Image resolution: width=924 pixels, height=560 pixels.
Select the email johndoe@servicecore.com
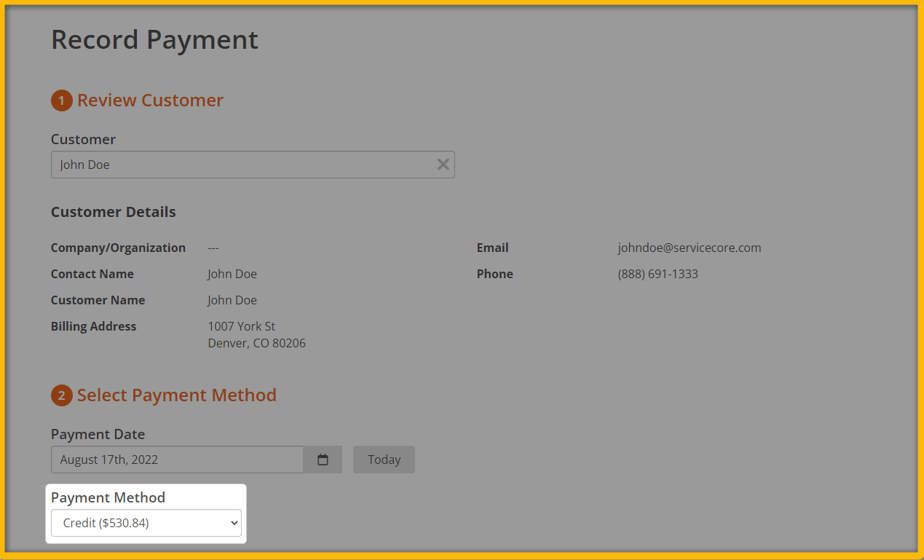tap(690, 248)
